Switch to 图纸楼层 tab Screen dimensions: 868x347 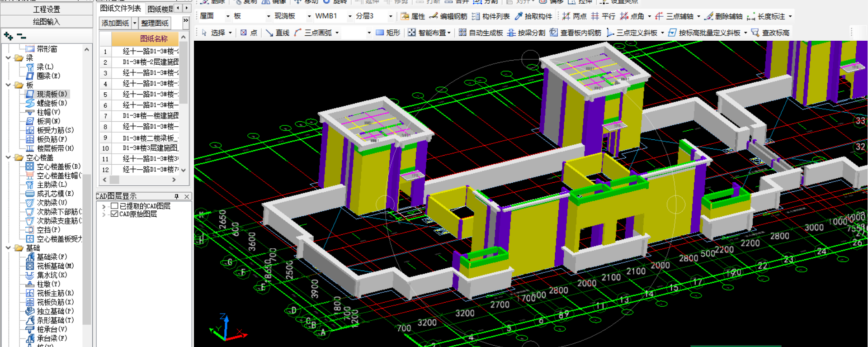(x=160, y=9)
